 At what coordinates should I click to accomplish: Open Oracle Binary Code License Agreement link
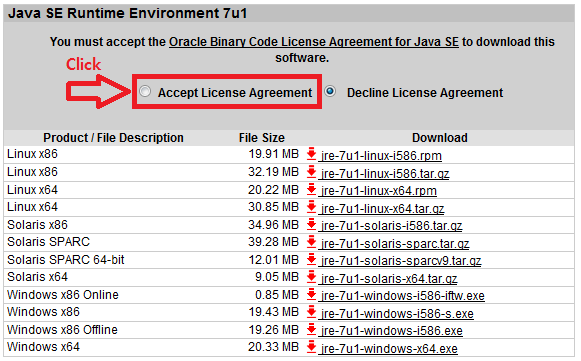[314, 42]
